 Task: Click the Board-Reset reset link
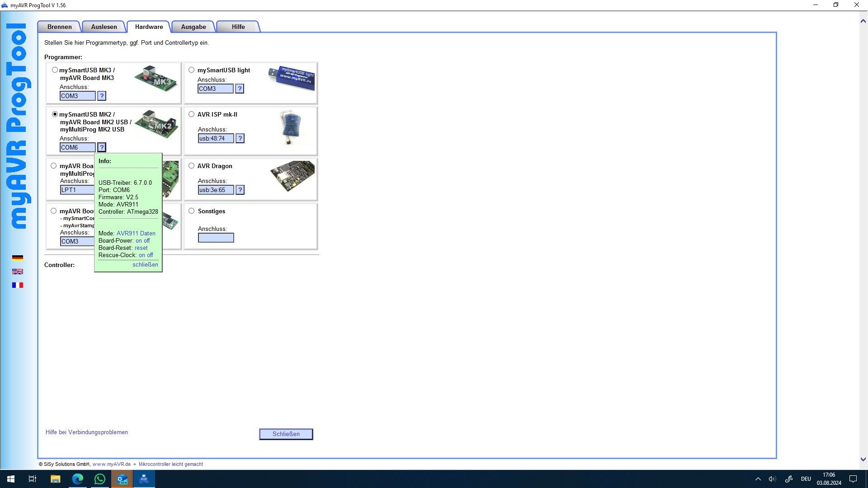click(x=141, y=248)
